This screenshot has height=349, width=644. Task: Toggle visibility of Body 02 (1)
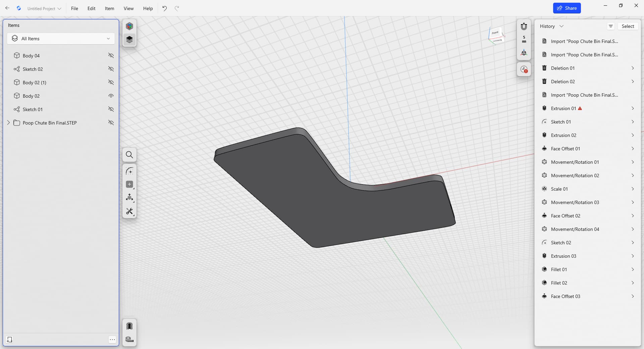[111, 82]
